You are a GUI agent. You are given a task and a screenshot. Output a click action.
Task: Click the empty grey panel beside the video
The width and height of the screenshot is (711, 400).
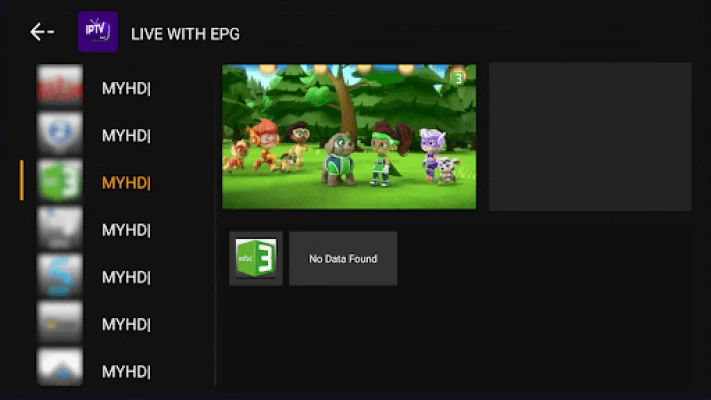(x=590, y=137)
